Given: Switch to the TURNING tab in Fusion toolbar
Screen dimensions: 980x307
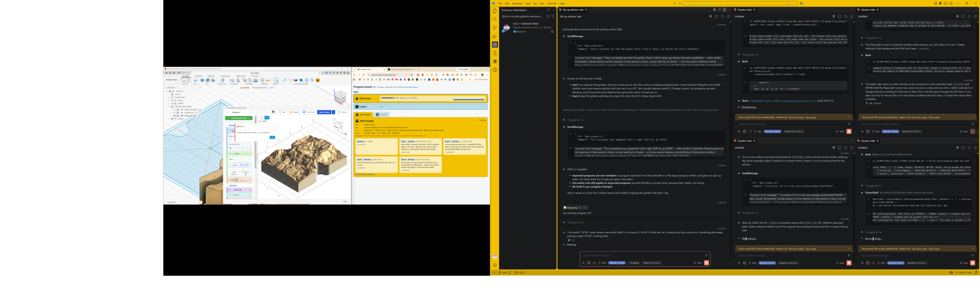Looking at the screenshot, I should click(x=199, y=76).
